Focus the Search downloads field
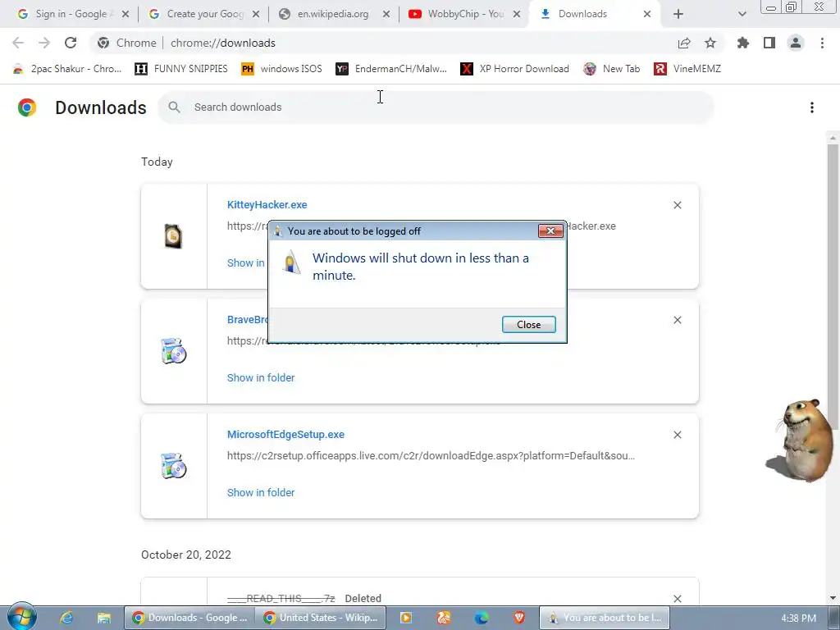Viewport: 840px width, 630px height. pos(436,107)
